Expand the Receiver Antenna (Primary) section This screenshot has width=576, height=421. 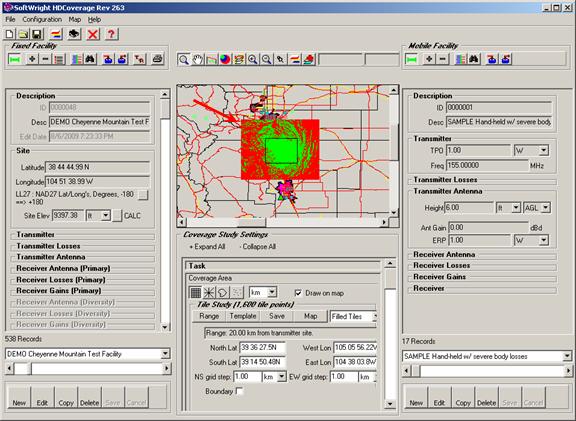click(x=63, y=268)
